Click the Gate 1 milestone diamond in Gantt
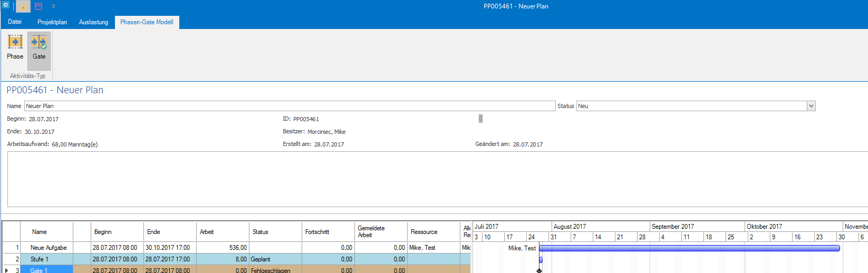 (539, 270)
